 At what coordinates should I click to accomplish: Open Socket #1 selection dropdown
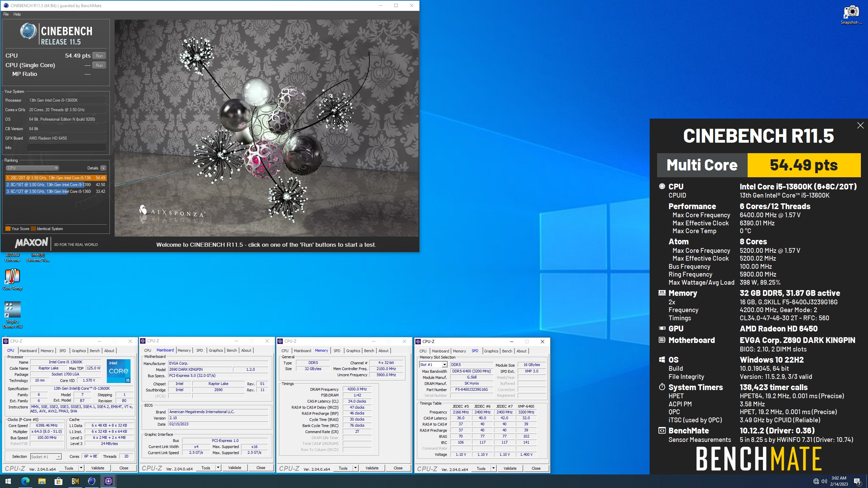(46, 456)
